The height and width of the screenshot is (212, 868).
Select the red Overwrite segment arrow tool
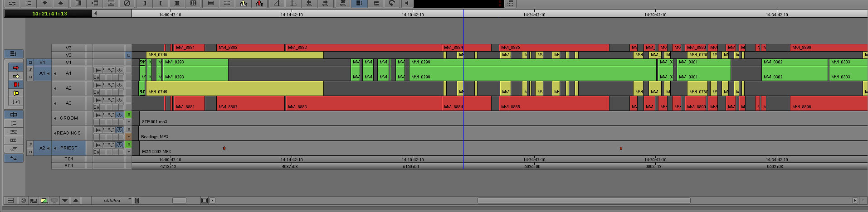coord(16,67)
